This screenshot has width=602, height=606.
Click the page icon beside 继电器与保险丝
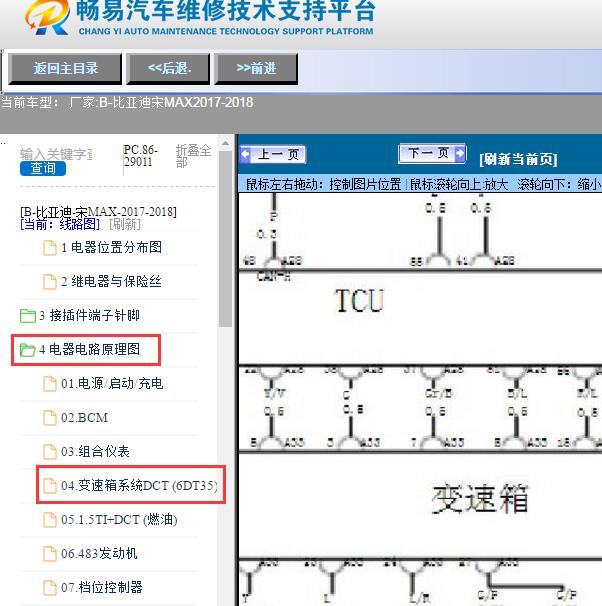click(x=49, y=282)
